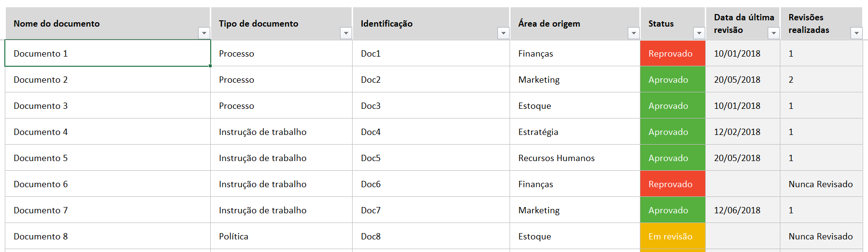
Task: Click the yellow Em revisão status cell
Action: click(672, 236)
